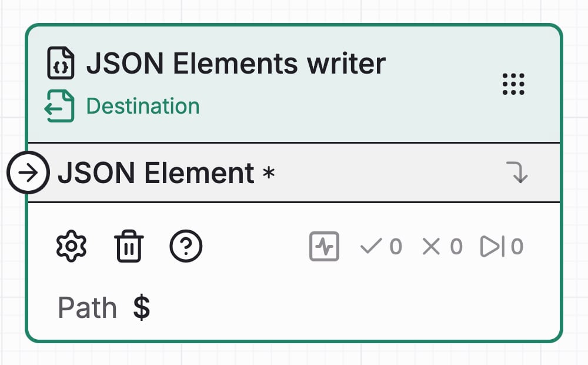Click the checkmark success count indicator
This screenshot has width=588, height=365.
point(381,247)
